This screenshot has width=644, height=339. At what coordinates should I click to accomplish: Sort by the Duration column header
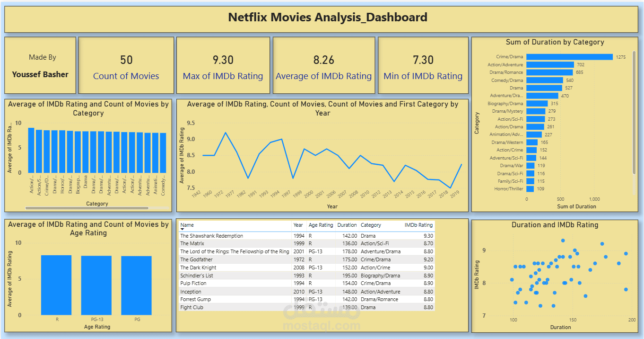[x=347, y=225]
